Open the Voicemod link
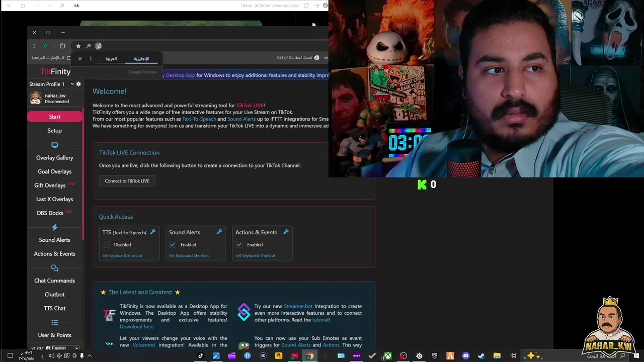 pyautogui.click(x=144, y=345)
